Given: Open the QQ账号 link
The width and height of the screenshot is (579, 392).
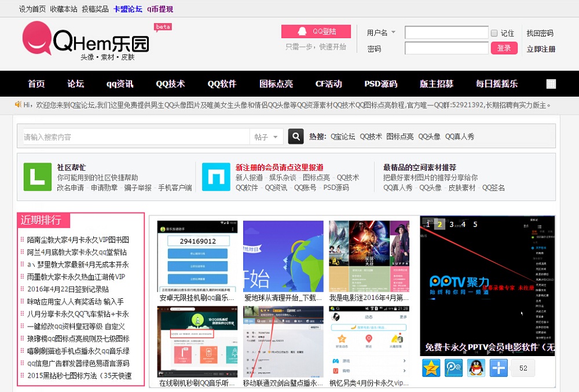Looking at the screenshot, I should 305,188.
